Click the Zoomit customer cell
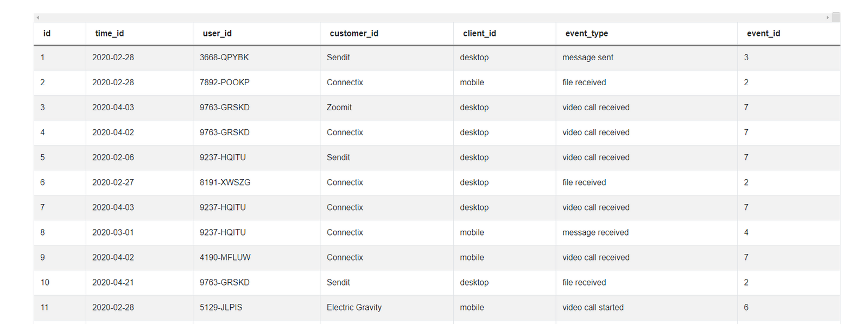Image resolution: width=868 pixels, height=324 pixels. 387,107
